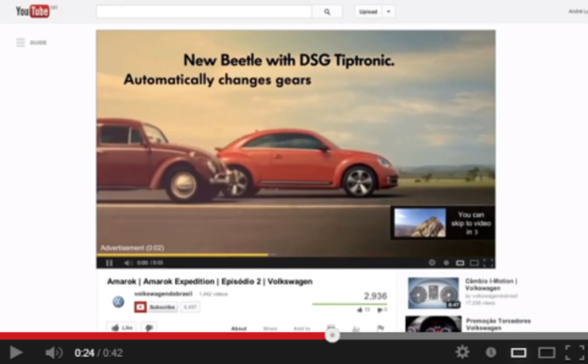
Task: Click the 'Promoção Torcedores Volkswagen' title link
Action: point(498,324)
